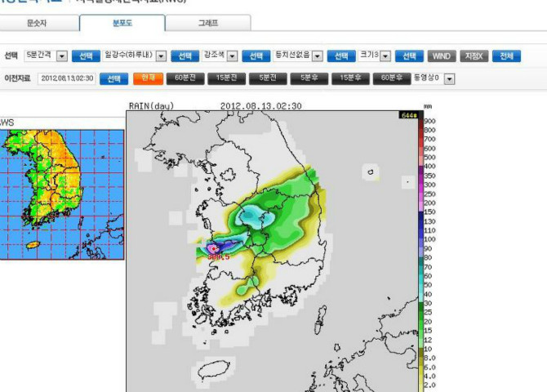The height and width of the screenshot is (392, 547).
Task: Jump forward with the 60분후 button
Action: pyautogui.click(x=392, y=78)
